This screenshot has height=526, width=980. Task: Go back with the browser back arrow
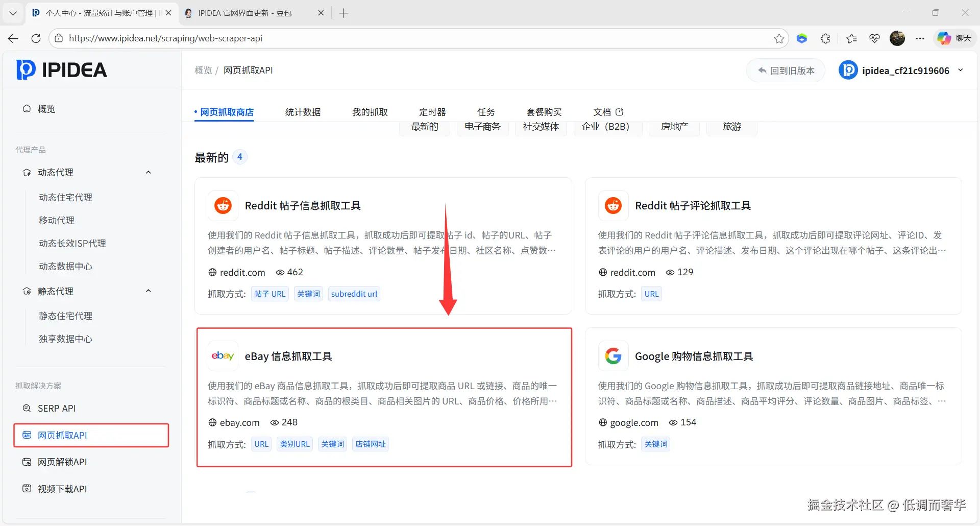coord(13,38)
